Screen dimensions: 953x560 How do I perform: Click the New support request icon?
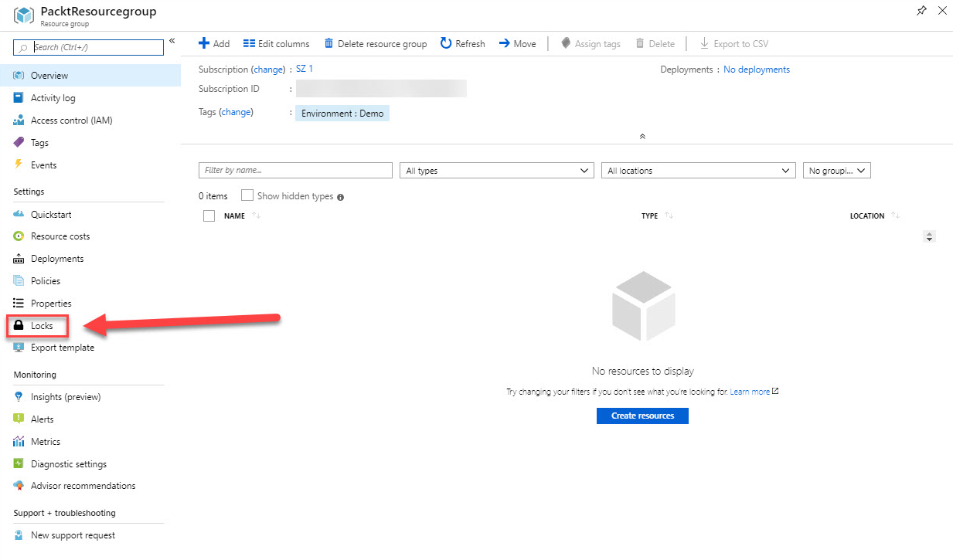[19, 535]
